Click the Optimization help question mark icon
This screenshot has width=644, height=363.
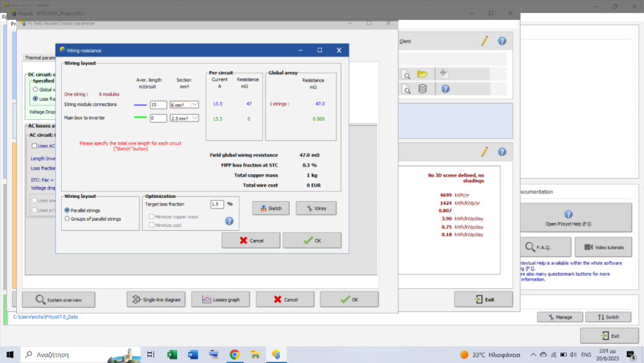click(x=229, y=221)
